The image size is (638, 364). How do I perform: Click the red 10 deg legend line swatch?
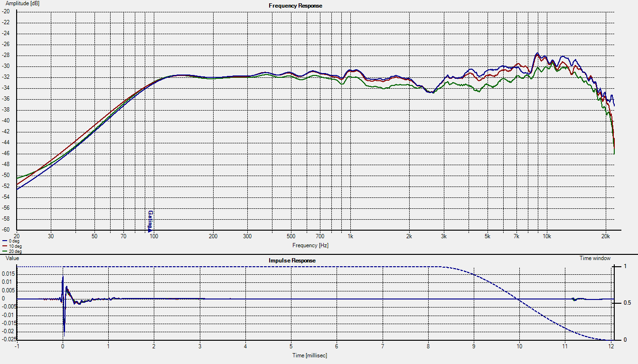pos(4,246)
